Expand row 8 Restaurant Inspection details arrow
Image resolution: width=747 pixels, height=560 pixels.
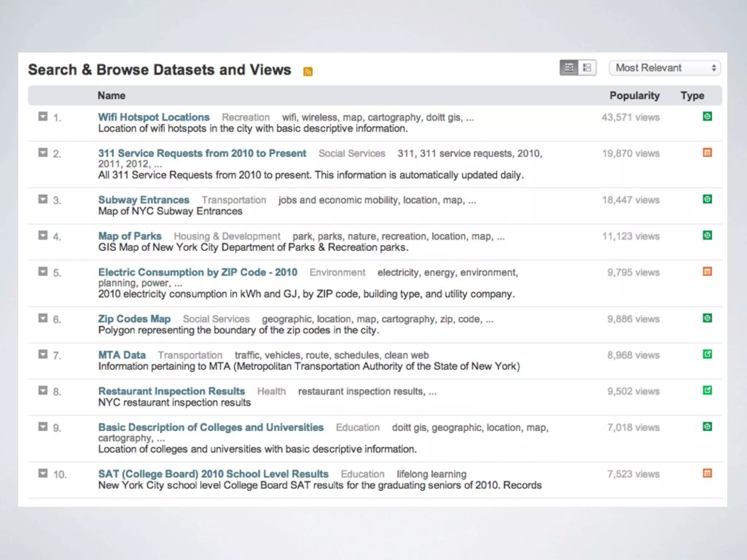(43, 390)
